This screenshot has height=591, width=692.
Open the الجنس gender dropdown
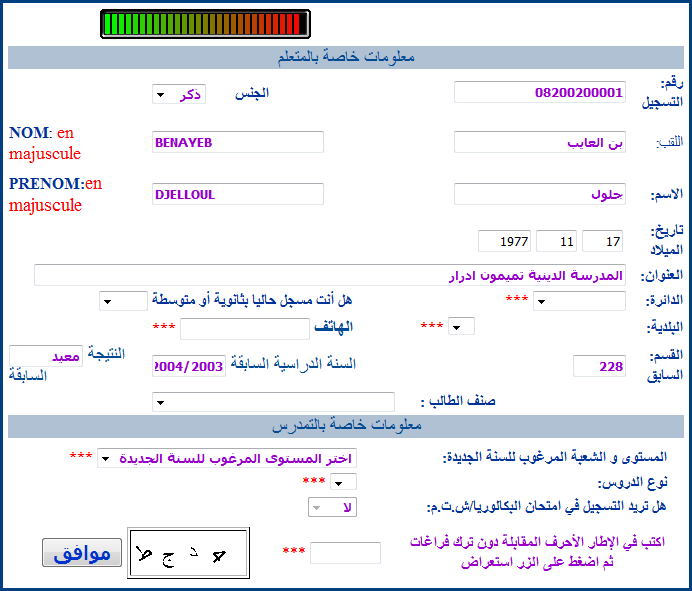177,94
